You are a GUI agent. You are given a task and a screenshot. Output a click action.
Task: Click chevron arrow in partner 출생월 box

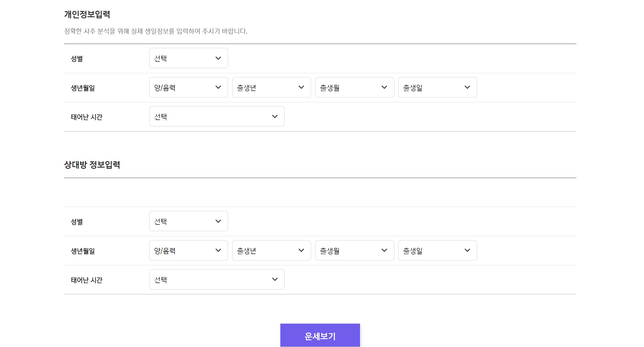tap(384, 250)
